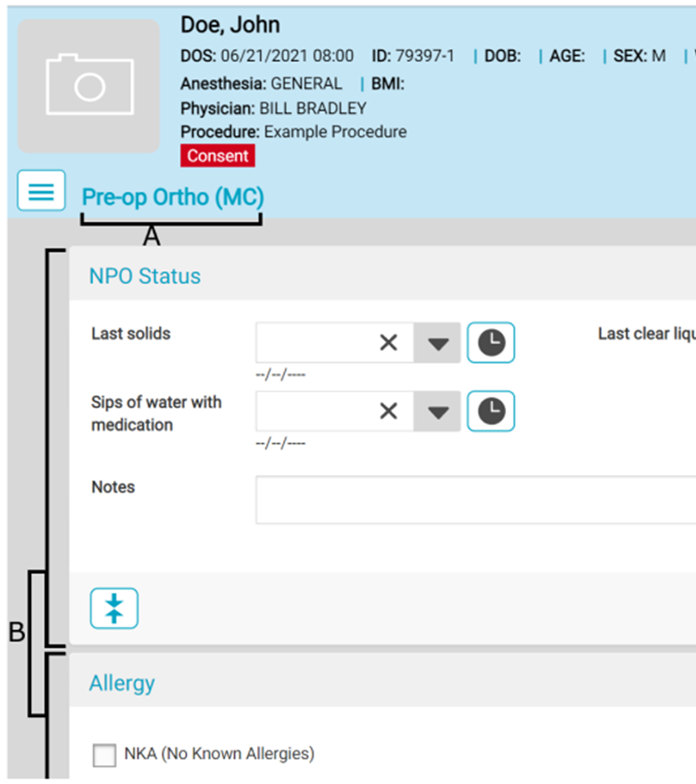This screenshot has height=784, width=696.
Task: Click the Allergy section header
Action: coord(122,683)
